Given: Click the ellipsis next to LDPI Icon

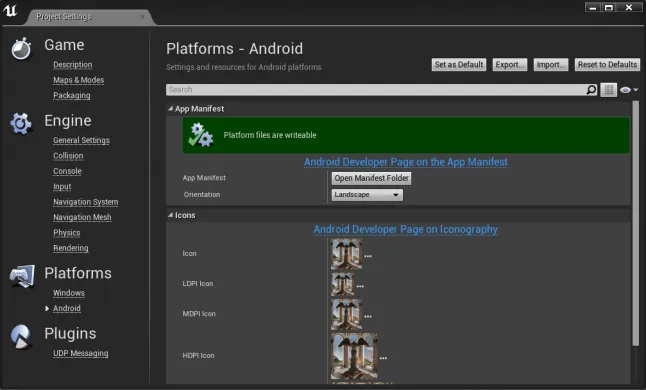Looking at the screenshot, I should click(360, 286).
